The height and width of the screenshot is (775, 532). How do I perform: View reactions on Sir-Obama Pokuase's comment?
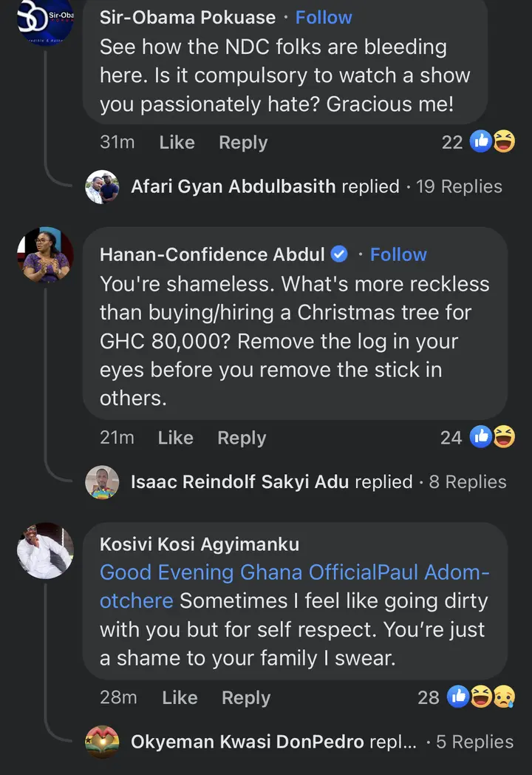tap(491, 142)
